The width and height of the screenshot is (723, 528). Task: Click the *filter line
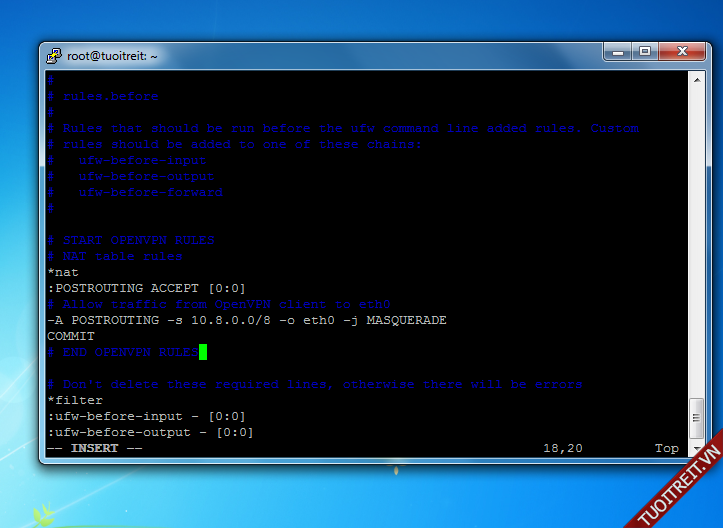point(75,400)
